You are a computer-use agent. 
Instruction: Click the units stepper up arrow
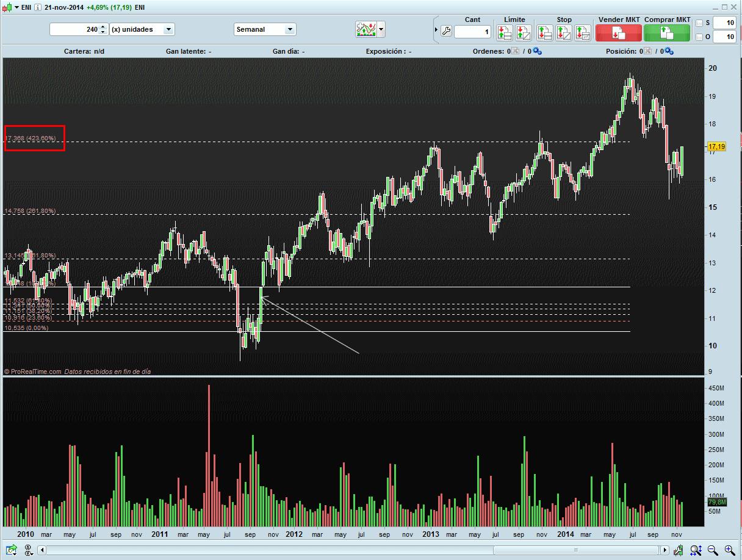click(103, 26)
